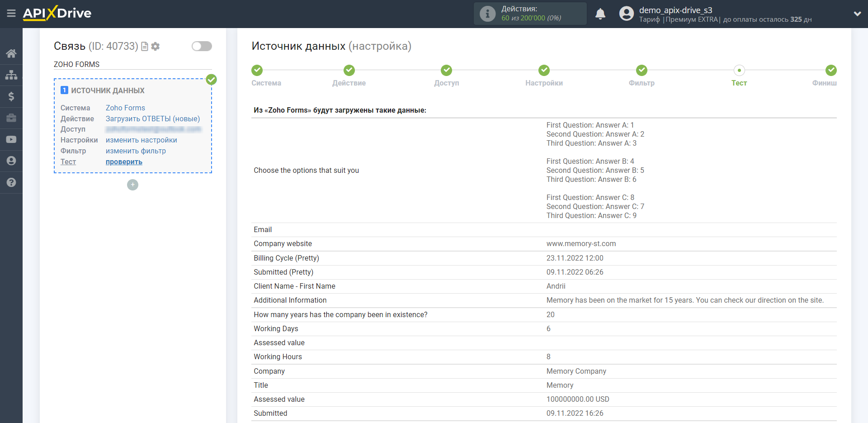Click the connection notes document icon
Image resolution: width=868 pixels, height=423 pixels.
coord(145,46)
